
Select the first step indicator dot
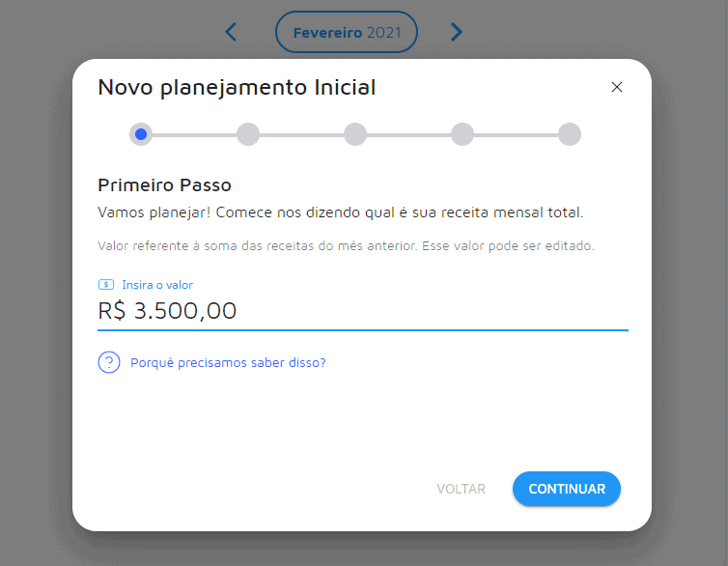[141, 134]
